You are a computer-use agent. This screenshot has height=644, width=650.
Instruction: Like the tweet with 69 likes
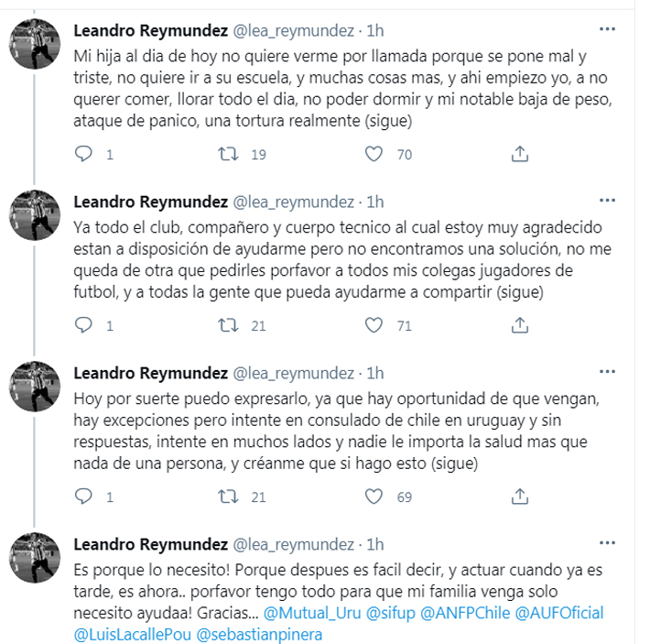(x=374, y=497)
